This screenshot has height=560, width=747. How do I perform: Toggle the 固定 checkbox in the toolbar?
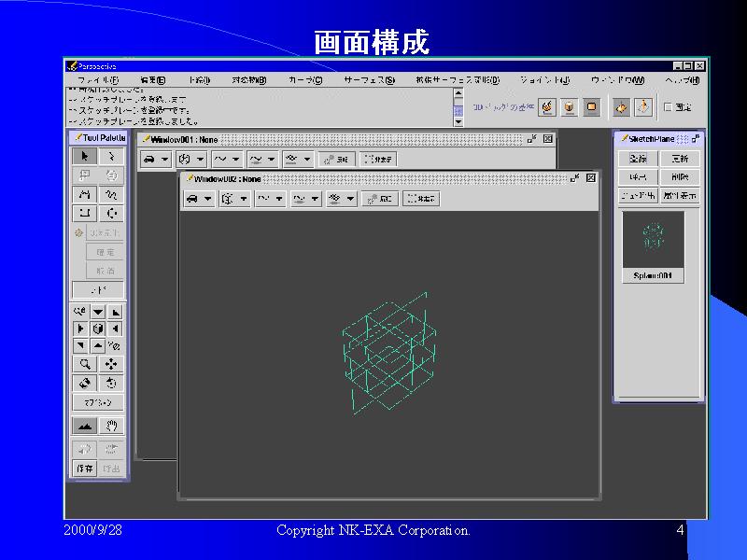(x=669, y=107)
